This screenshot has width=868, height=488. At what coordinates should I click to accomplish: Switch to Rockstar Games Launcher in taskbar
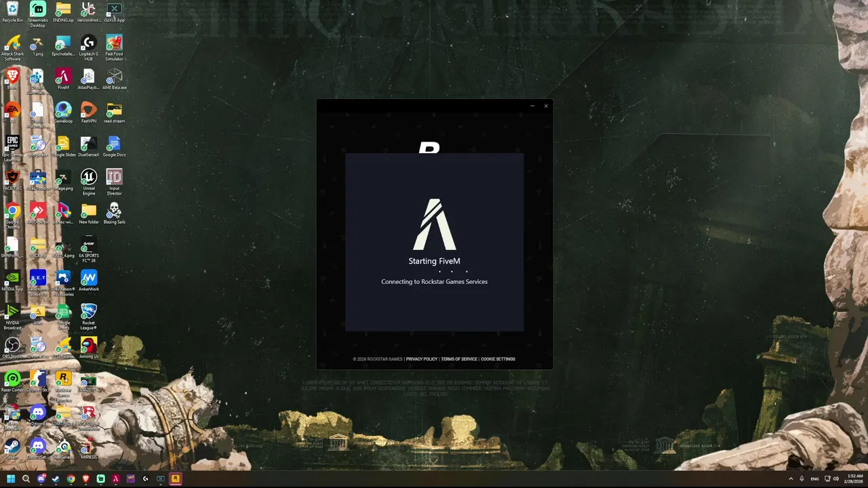[175, 479]
